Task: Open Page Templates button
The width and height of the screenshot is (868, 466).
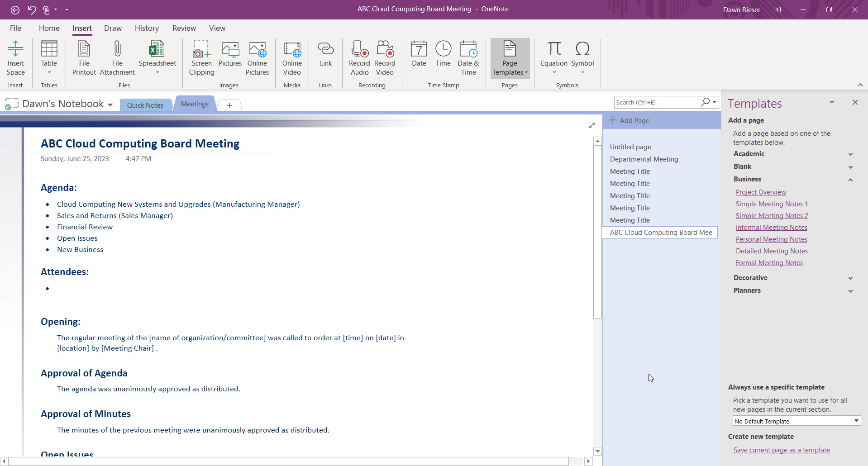Action: [x=510, y=58]
